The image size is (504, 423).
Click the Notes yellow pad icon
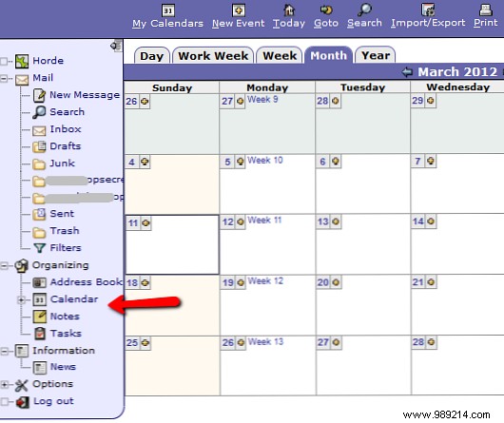[x=40, y=317]
